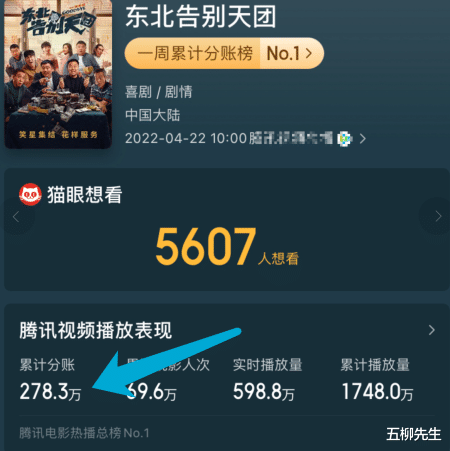Tap the No.1 chevron in ranking badge
The height and width of the screenshot is (451, 450).
point(309,53)
